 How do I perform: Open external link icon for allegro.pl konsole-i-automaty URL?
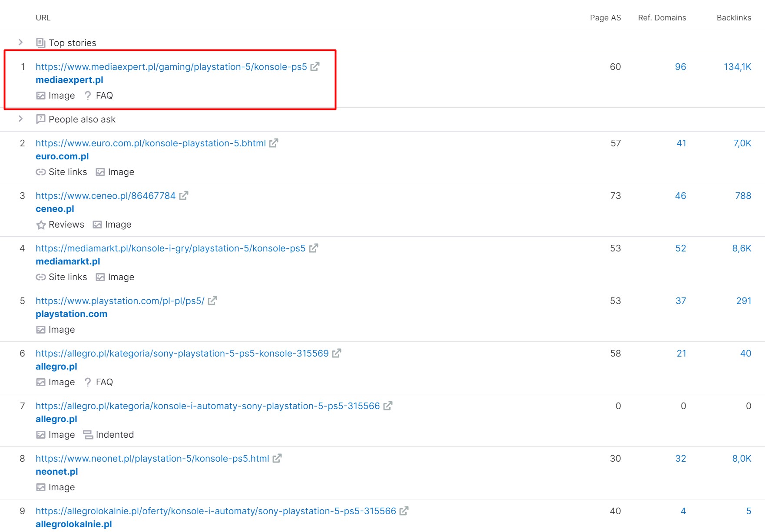point(388,406)
